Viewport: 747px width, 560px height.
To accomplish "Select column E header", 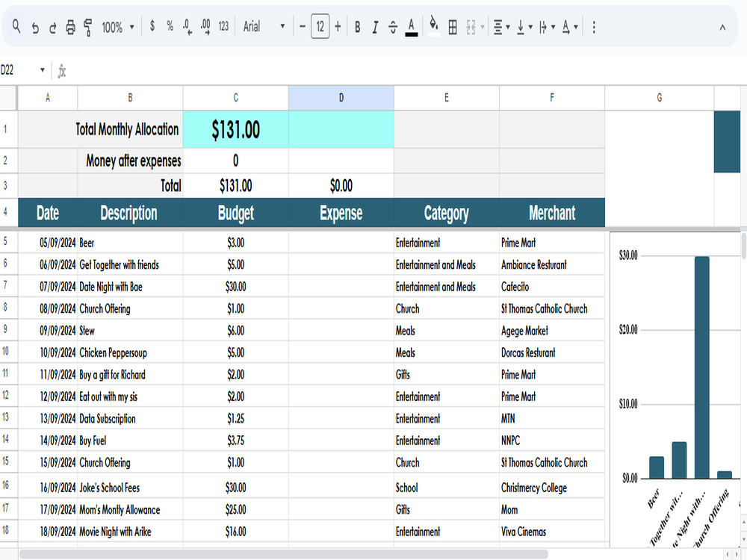I will coord(447,98).
